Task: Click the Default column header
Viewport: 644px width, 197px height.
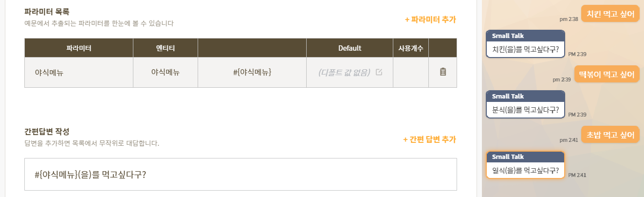Action: pyautogui.click(x=350, y=48)
